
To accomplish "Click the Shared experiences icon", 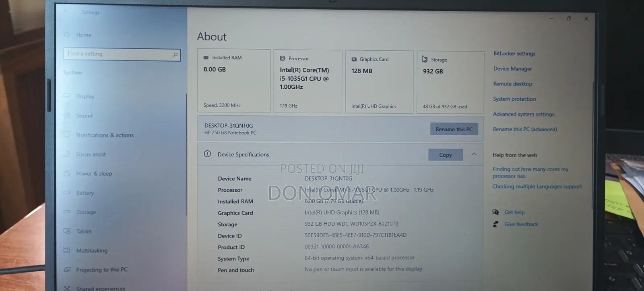I will coord(67,288).
